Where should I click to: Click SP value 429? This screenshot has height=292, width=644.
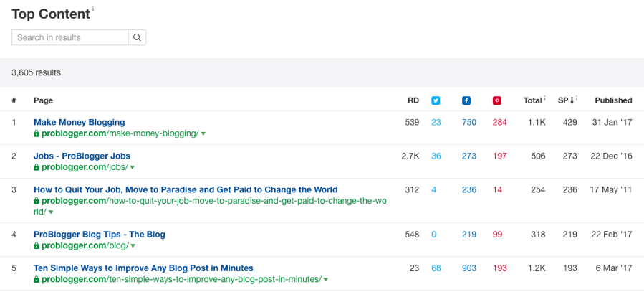(569, 122)
